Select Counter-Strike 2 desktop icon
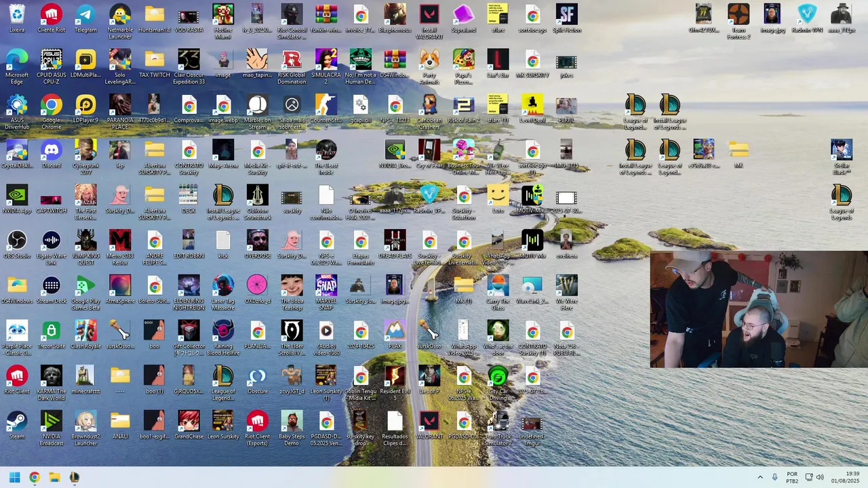The image size is (868, 488). [326, 112]
